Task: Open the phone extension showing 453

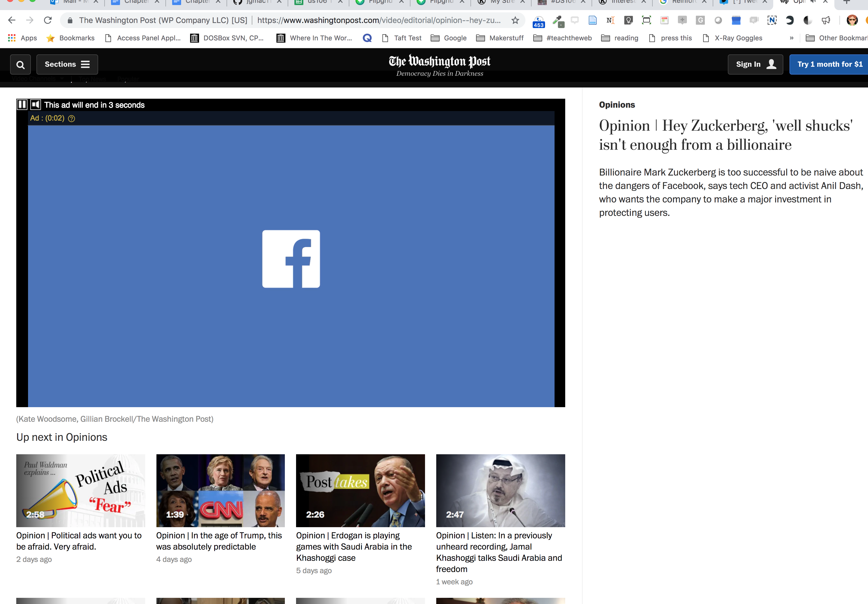Action: click(538, 22)
